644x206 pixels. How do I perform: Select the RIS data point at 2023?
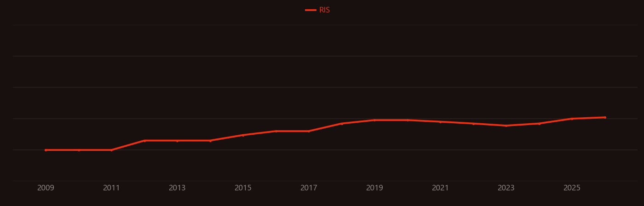pos(506,126)
